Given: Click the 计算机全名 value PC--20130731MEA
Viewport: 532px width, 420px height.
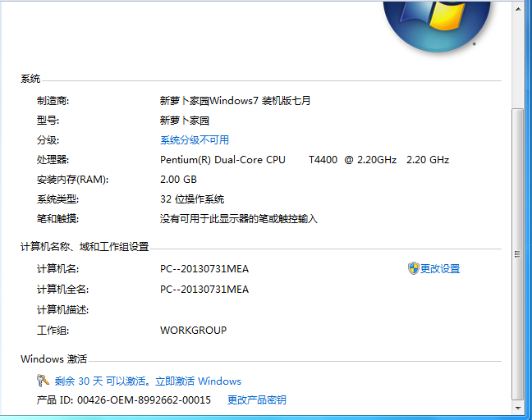Looking at the screenshot, I should click(204, 289).
